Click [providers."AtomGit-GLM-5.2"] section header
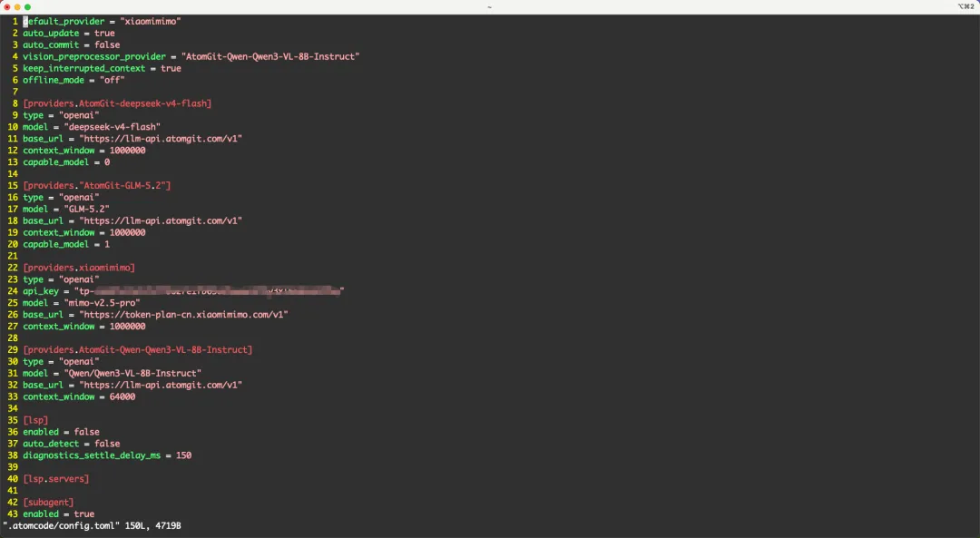Image resolution: width=980 pixels, height=538 pixels. [x=97, y=186]
